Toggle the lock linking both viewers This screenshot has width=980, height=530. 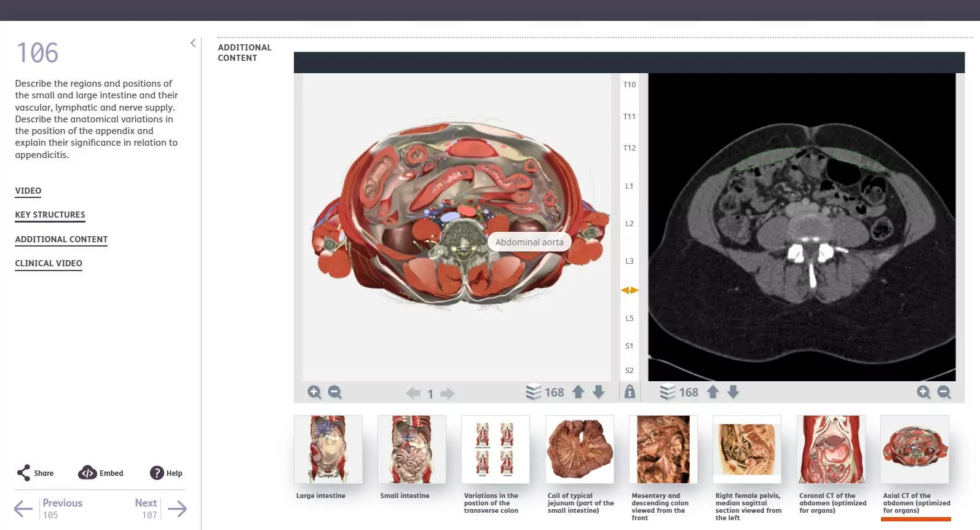pyautogui.click(x=630, y=392)
